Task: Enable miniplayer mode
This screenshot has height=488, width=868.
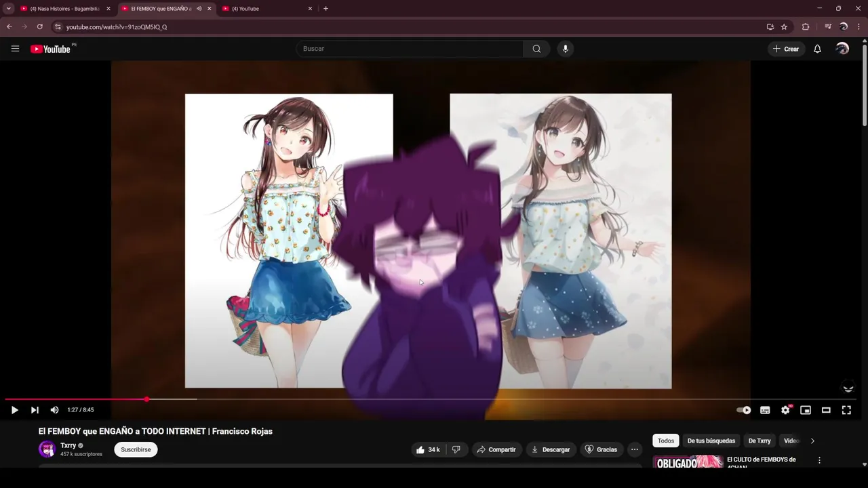Action: click(806, 410)
